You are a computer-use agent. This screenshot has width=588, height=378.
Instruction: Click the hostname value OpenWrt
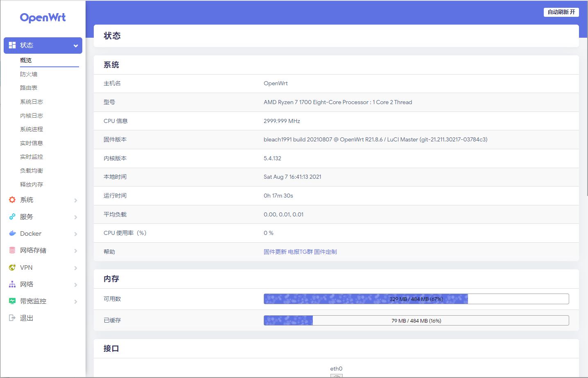276,83
